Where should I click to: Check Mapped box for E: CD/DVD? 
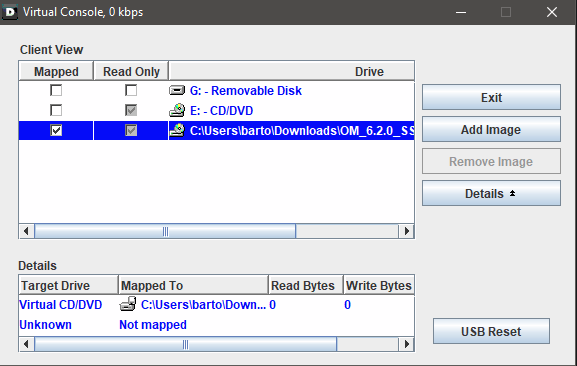click(56, 110)
